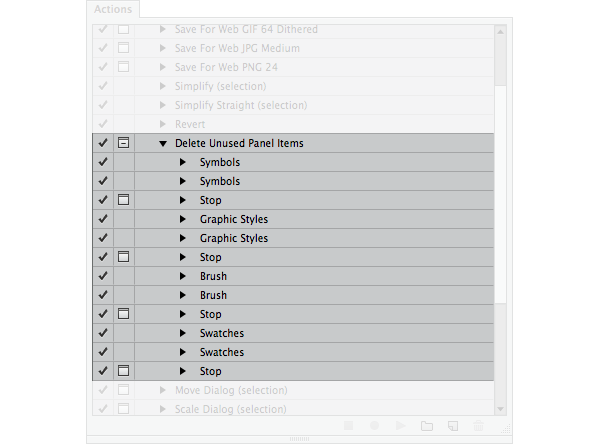Collapse the Delete Unused Panel Items action
Screen dimensions: 600x444
click(x=163, y=144)
